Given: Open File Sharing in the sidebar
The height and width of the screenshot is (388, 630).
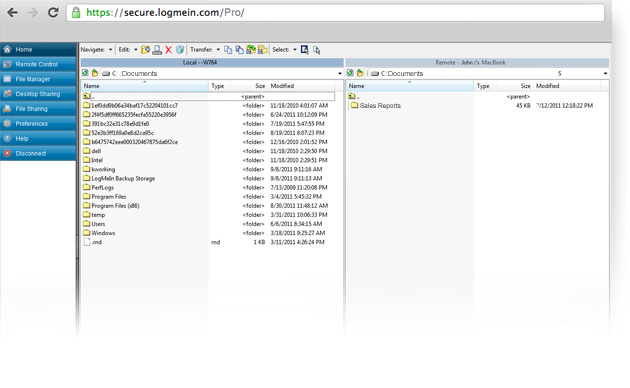Looking at the screenshot, I should (x=38, y=109).
